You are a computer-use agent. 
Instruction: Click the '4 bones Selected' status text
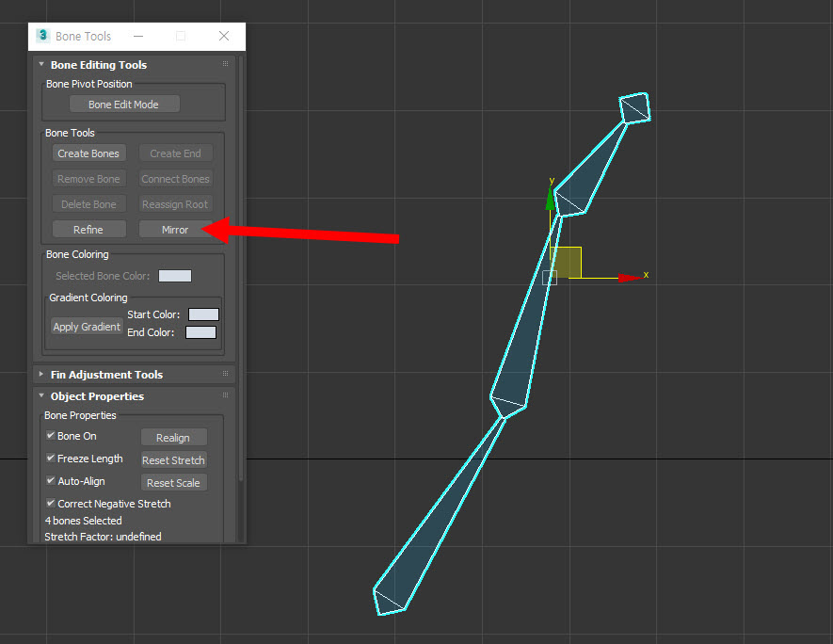click(84, 521)
